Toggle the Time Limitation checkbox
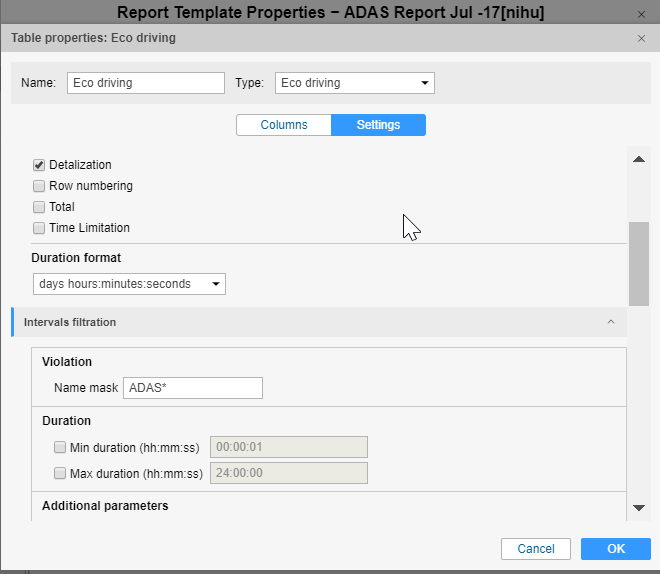Image resolution: width=660 pixels, height=574 pixels. (39, 228)
